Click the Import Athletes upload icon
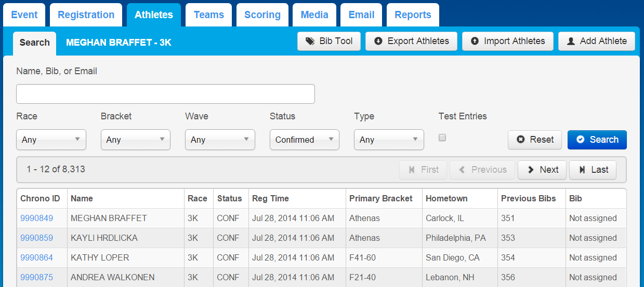This screenshot has width=644, height=287. click(x=475, y=41)
